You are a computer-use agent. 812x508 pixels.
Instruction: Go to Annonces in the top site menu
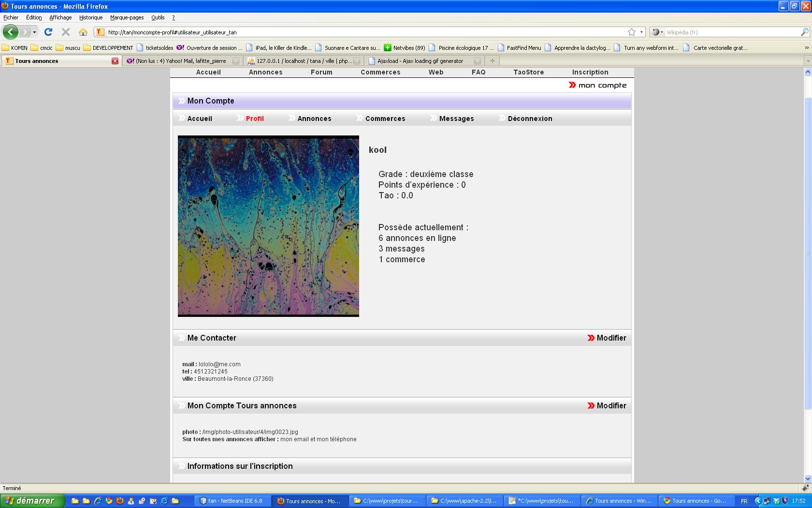click(265, 72)
